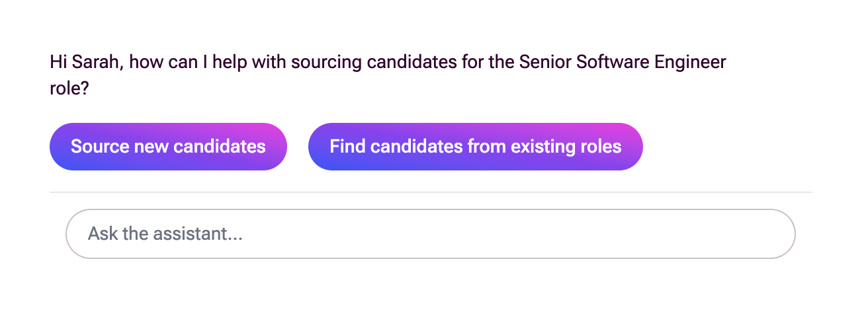Viewport: 868px width, 329px height.
Task: Pick the second suggested reply button
Action: point(476,147)
